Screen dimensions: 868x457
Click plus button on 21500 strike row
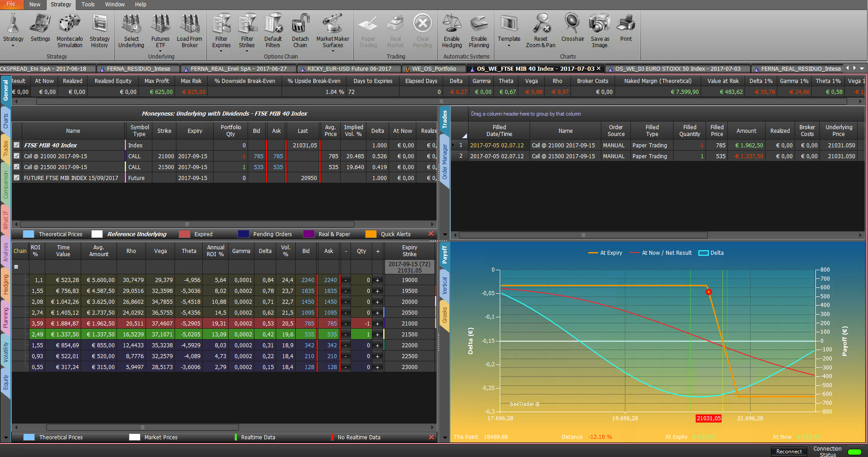coord(377,334)
